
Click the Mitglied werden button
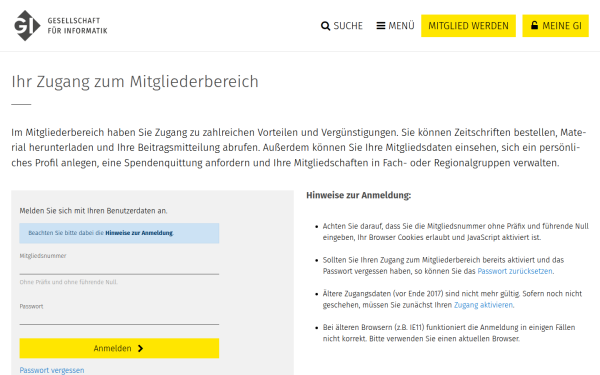(468, 26)
